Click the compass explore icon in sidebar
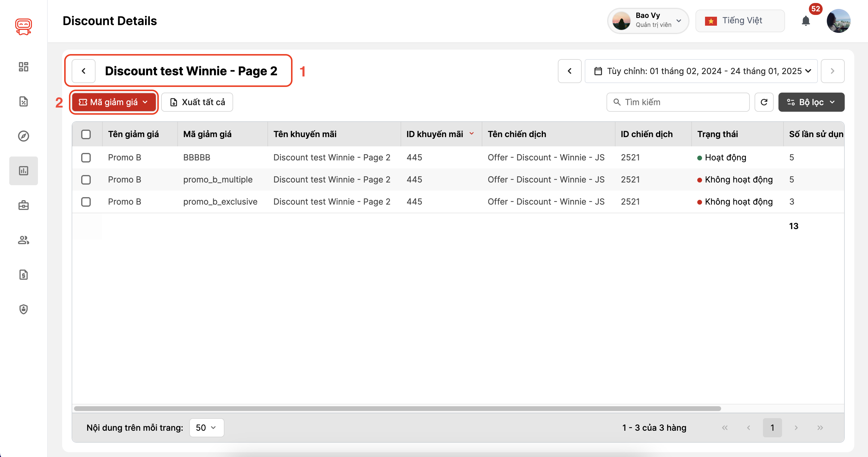 [23, 136]
